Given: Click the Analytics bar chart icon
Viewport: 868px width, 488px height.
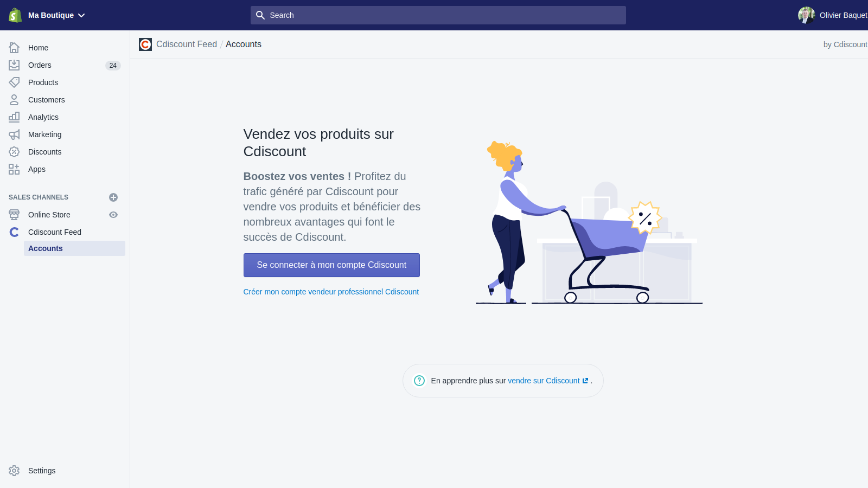Looking at the screenshot, I should coord(14,117).
